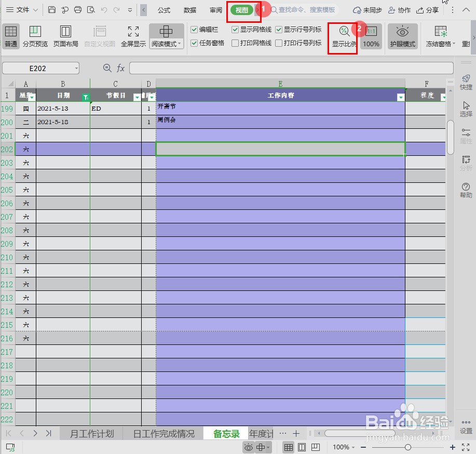Open 快捷 shortcut panel in right sidebar
This screenshot has width=476, height=454.
click(466, 83)
